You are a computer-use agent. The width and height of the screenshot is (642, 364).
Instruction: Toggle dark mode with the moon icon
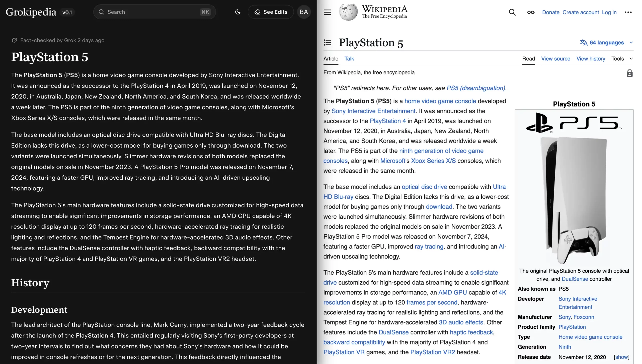237,12
